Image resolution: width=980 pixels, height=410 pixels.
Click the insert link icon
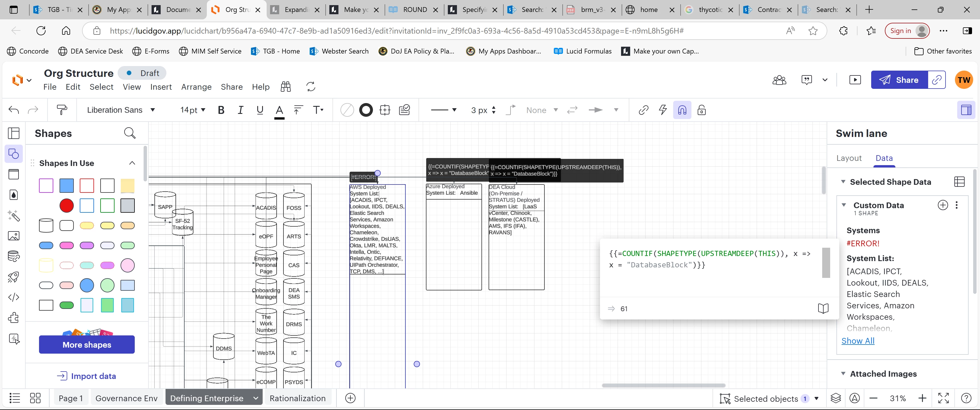point(643,110)
